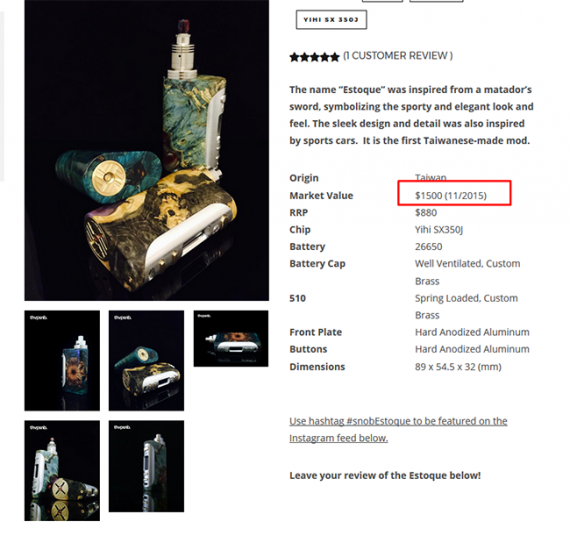
Task: Click the Market Value label
Action: pos(321,196)
